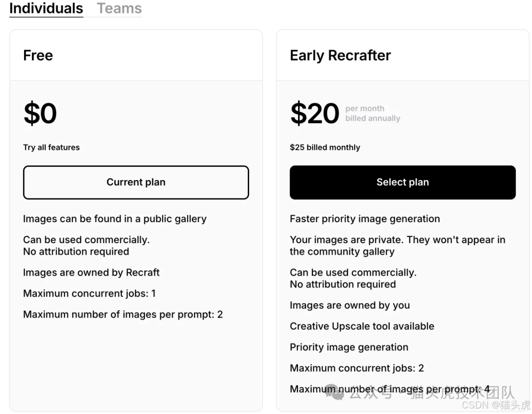Click the '$25 billed monthly' text
Screen dimensions: 532x414
coord(325,147)
